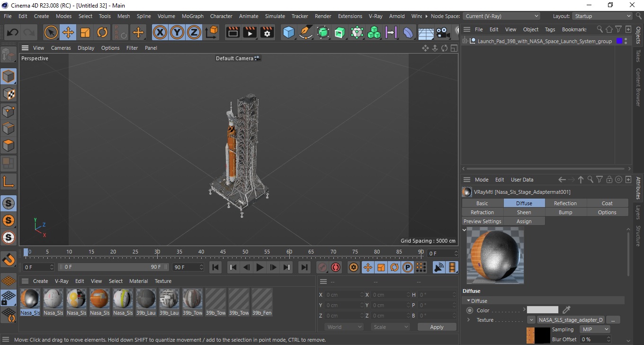Click the Diffuse Color swatch
The height and width of the screenshot is (345, 644).
coord(543,310)
